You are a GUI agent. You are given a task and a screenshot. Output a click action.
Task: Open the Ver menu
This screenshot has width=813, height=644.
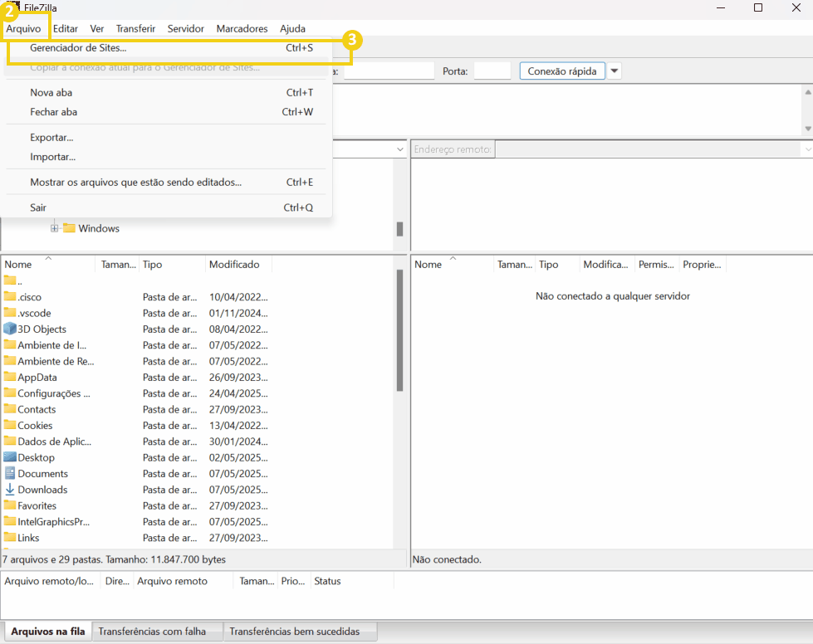(97, 28)
